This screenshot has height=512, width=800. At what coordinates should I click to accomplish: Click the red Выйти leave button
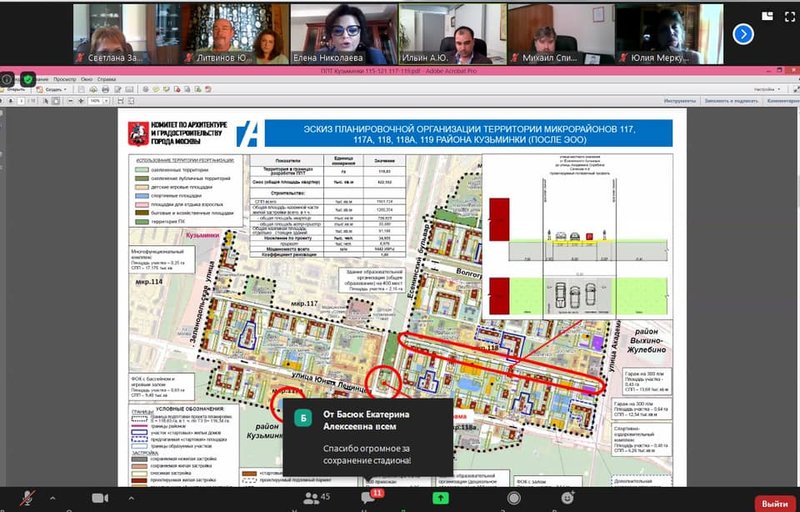point(774,504)
